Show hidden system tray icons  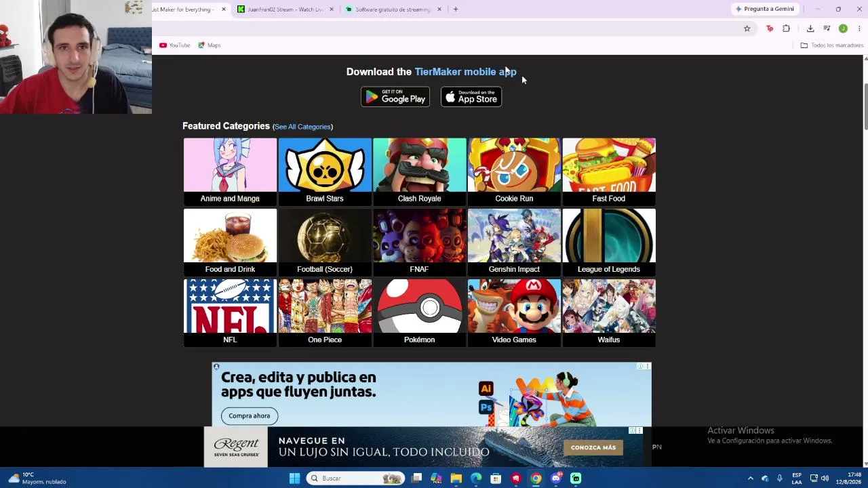[x=751, y=479]
